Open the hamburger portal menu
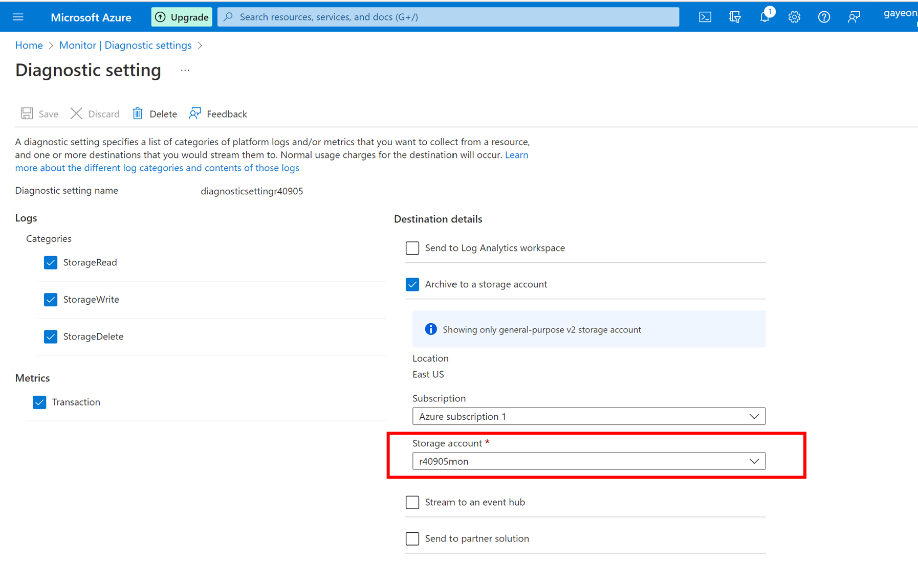This screenshot has height=588, width=918. click(18, 17)
